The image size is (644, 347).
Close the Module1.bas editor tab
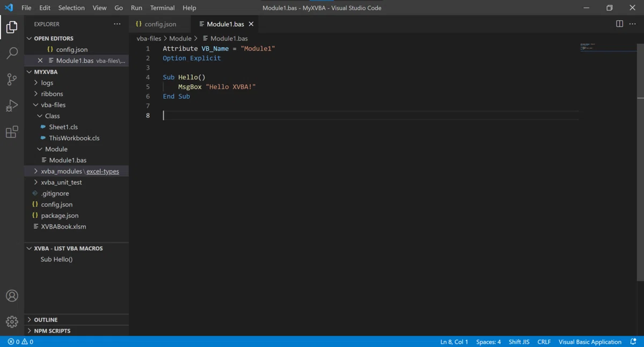click(251, 24)
